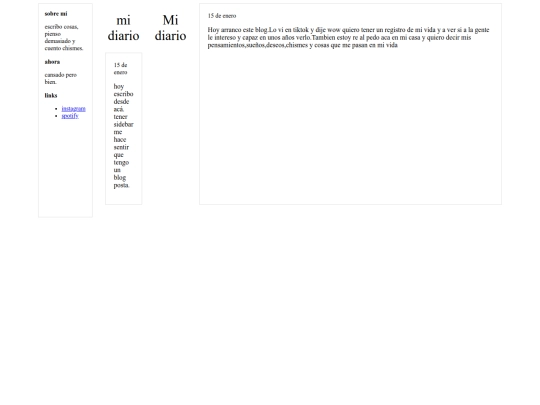Click the 'links' sidebar heading
The height and width of the screenshot is (405, 540).
[51, 95]
